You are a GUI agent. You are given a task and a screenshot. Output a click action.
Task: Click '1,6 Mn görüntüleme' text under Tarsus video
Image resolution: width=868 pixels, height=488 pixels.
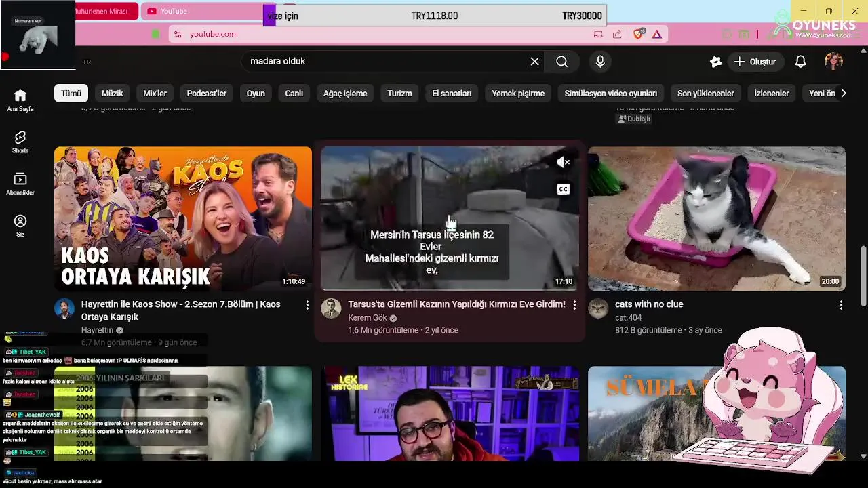[383, 330]
